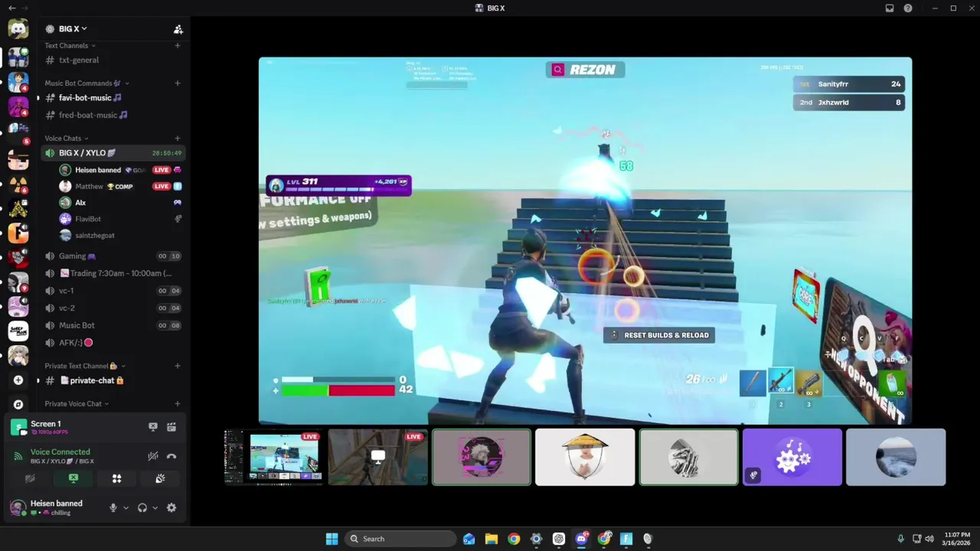Open input device options arrow next to microphone
This screenshot has height=551, width=980.
pyautogui.click(x=126, y=507)
